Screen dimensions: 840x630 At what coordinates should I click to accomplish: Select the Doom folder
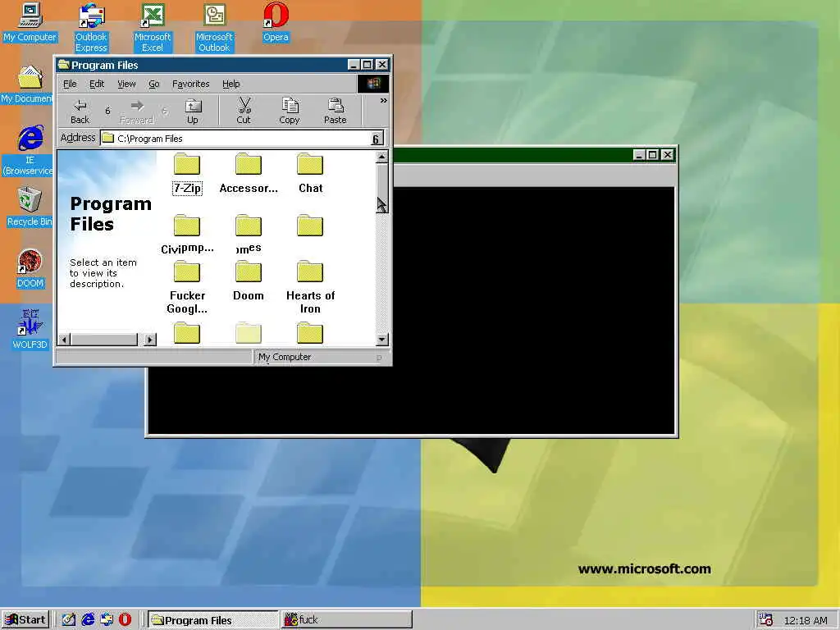coord(248,281)
